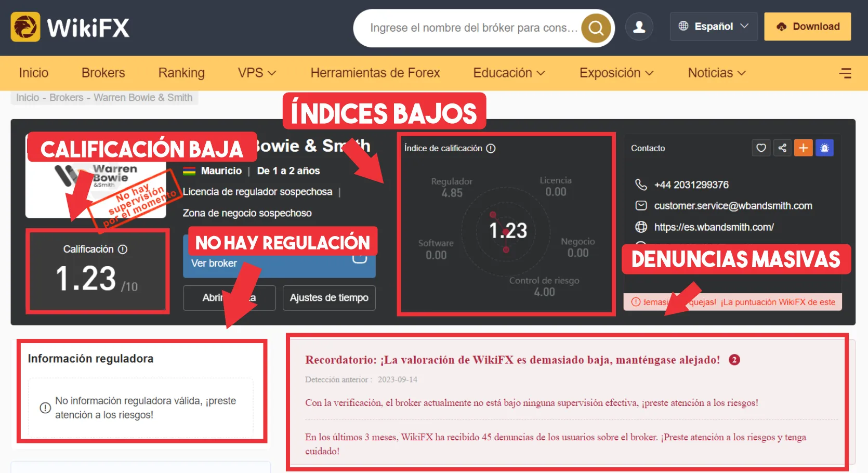Click the complaints warning alert icon
The width and height of the screenshot is (868, 473).
click(636, 302)
